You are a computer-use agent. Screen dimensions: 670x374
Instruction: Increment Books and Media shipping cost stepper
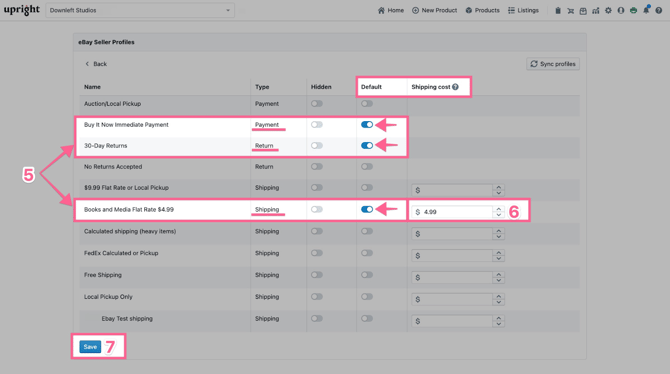(x=498, y=209)
